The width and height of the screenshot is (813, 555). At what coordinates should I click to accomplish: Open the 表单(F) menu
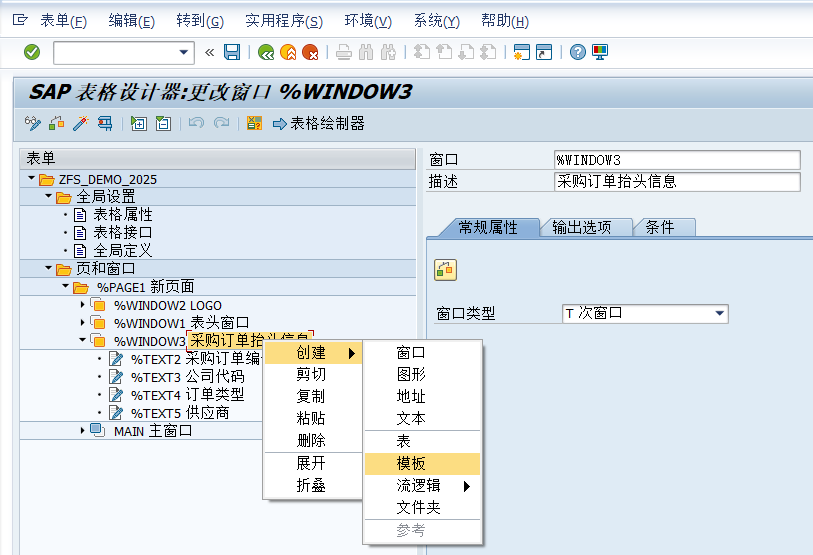coord(63,21)
